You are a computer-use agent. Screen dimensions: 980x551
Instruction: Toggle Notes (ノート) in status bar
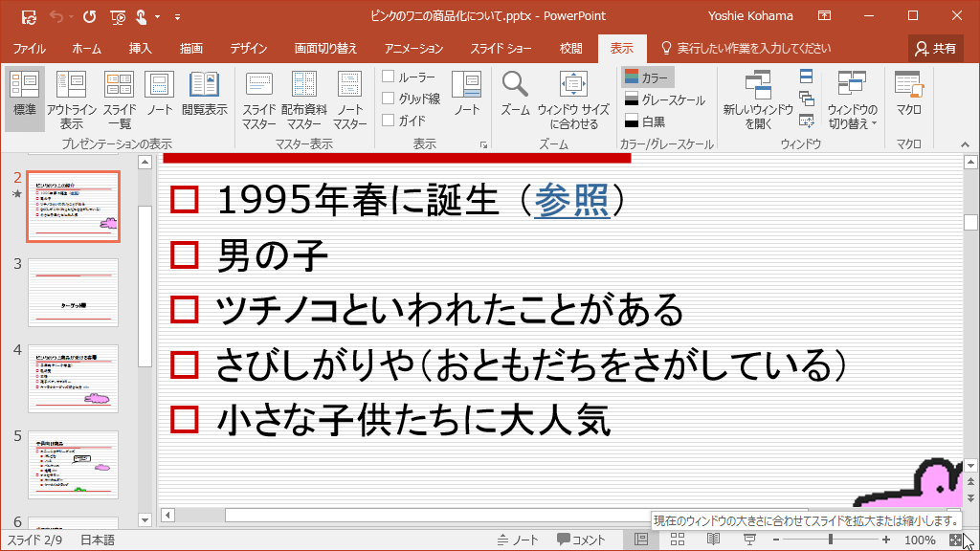point(518,540)
